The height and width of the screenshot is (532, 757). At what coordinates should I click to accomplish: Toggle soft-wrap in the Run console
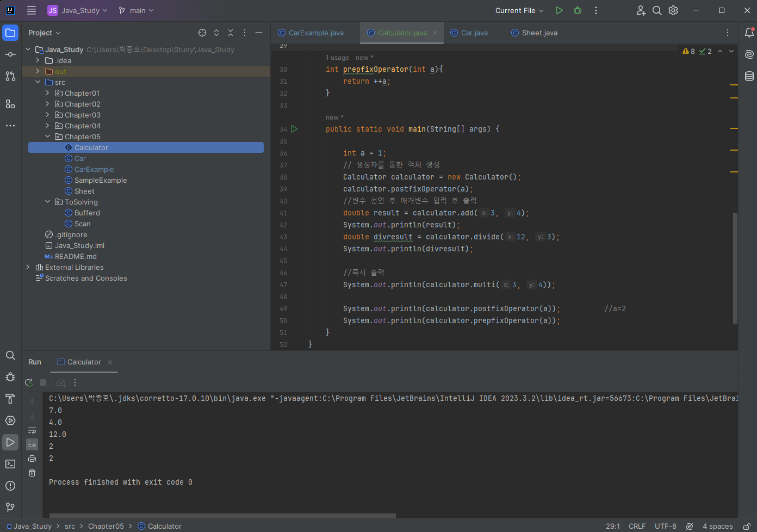click(32, 430)
